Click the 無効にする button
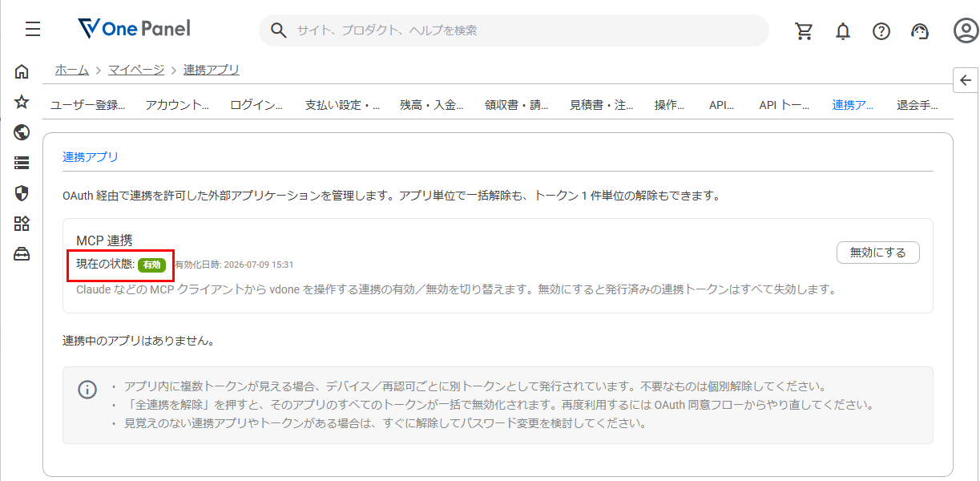The width and height of the screenshot is (980, 481). click(878, 253)
